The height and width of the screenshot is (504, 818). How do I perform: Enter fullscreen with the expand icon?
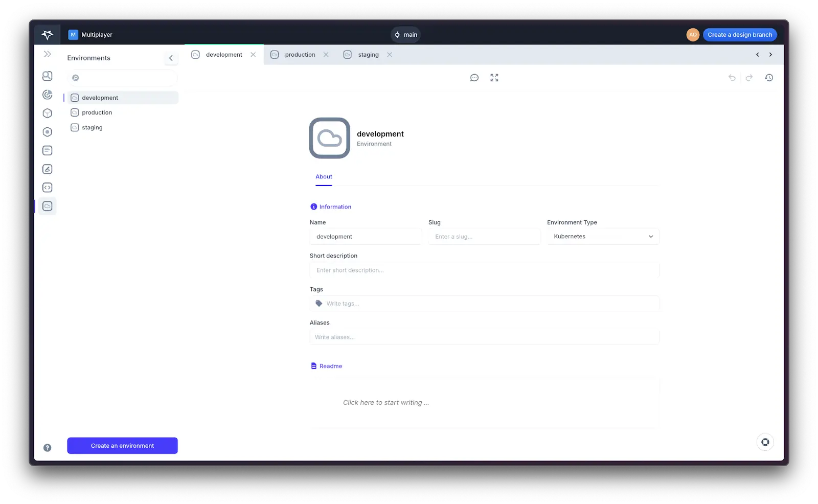pos(494,78)
